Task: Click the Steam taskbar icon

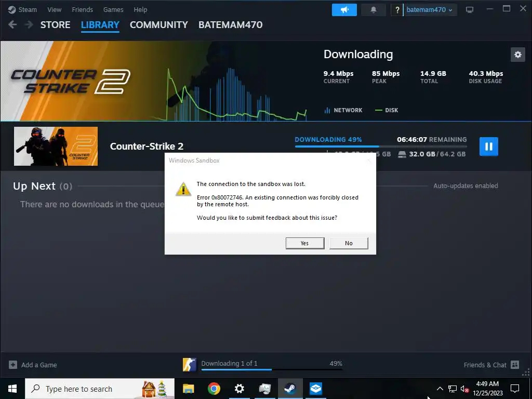Action: pyautogui.click(x=290, y=389)
